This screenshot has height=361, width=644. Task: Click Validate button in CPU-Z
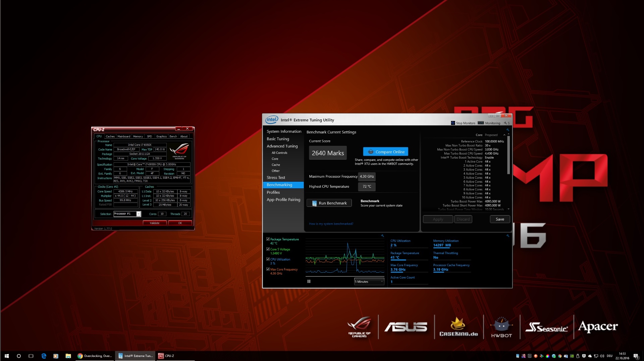point(154,223)
